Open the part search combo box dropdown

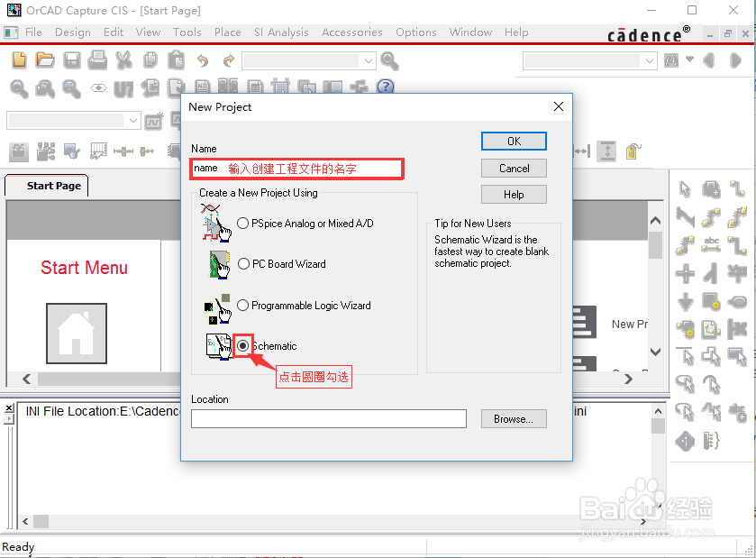coord(369,60)
